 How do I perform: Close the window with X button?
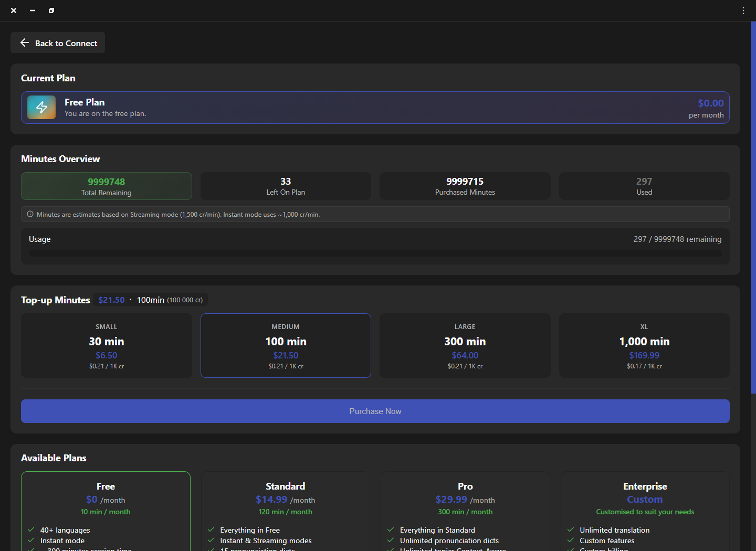click(x=14, y=10)
